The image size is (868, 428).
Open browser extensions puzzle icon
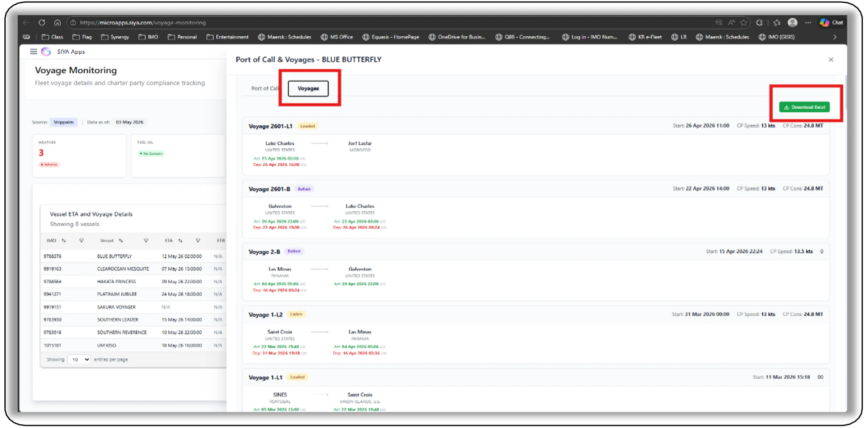point(759,23)
